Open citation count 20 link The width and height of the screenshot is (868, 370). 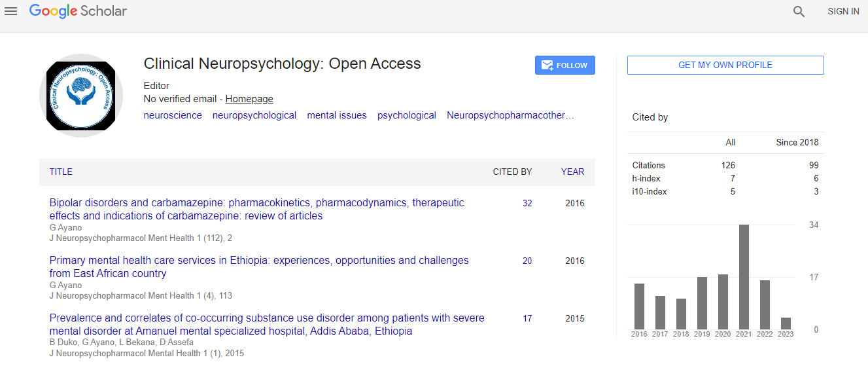tap(527, 261)
